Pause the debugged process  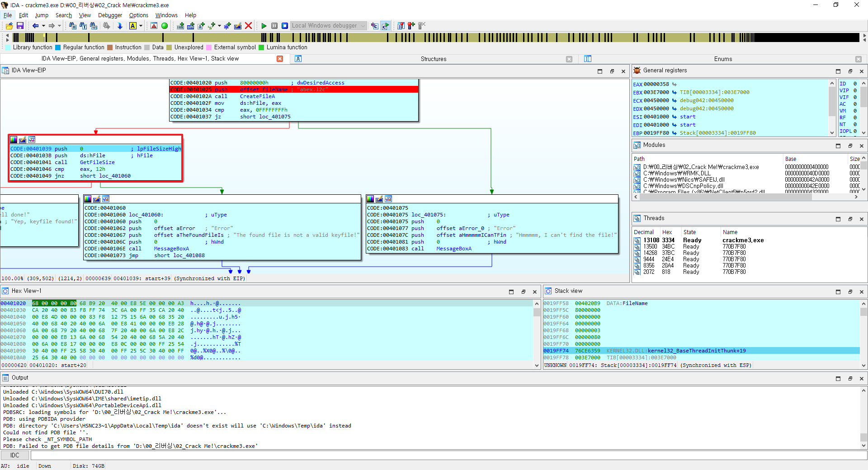pyautogui.click(x=274, y=26)
